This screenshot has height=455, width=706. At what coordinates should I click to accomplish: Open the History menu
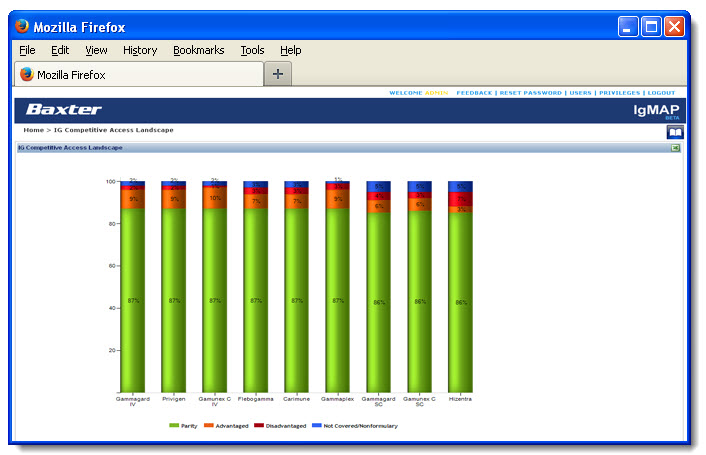[x=140, y=50]
